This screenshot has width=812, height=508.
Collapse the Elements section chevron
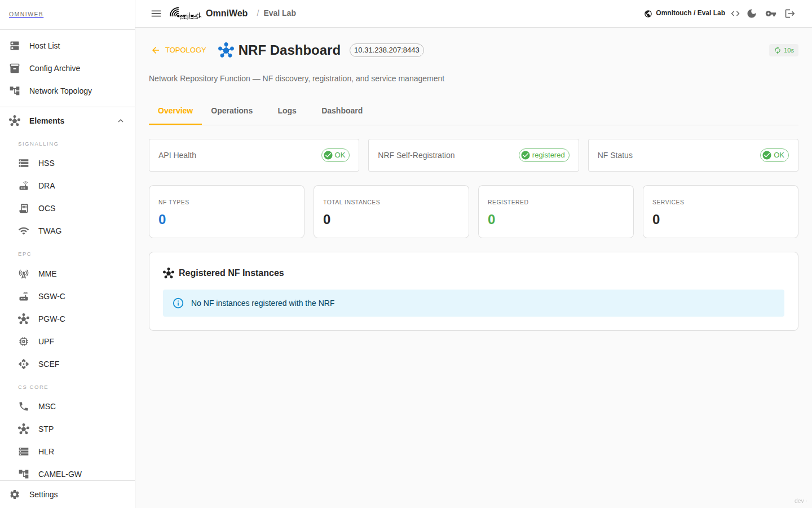120,121
